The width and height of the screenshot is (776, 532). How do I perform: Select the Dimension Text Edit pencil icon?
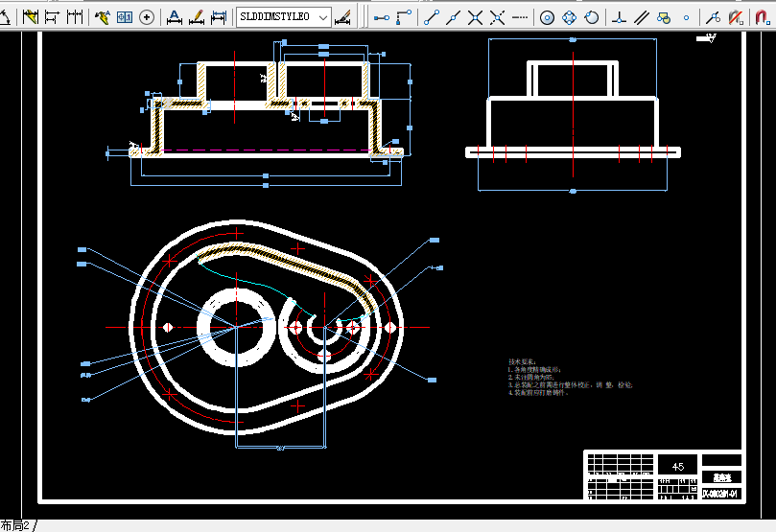point(197,17)
